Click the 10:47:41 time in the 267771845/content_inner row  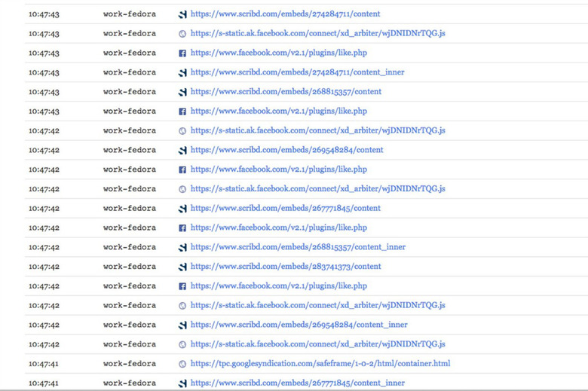[x=44, y=383]
